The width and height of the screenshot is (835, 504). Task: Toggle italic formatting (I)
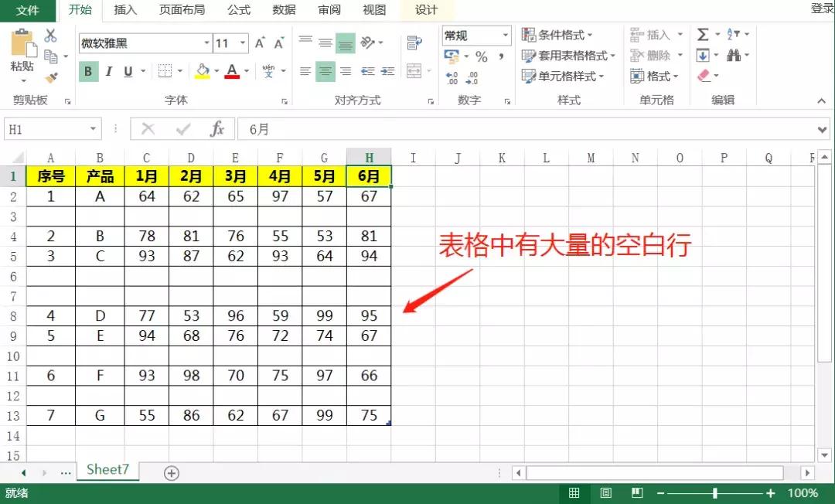point(107,71)
